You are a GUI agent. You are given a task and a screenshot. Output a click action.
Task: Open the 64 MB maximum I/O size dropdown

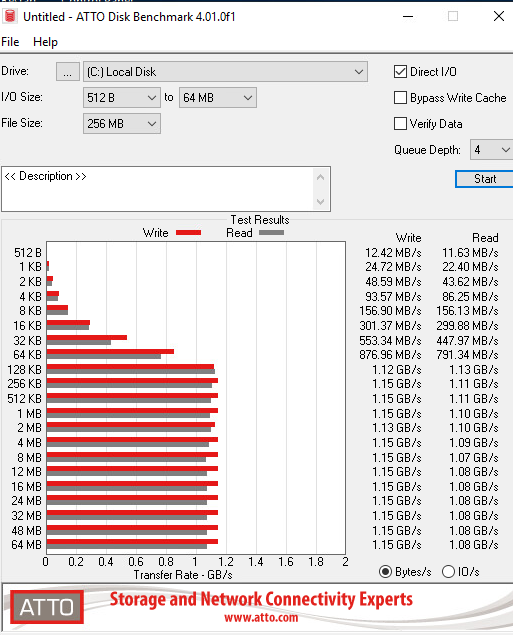pyautogui.click(x=217, y=98)
